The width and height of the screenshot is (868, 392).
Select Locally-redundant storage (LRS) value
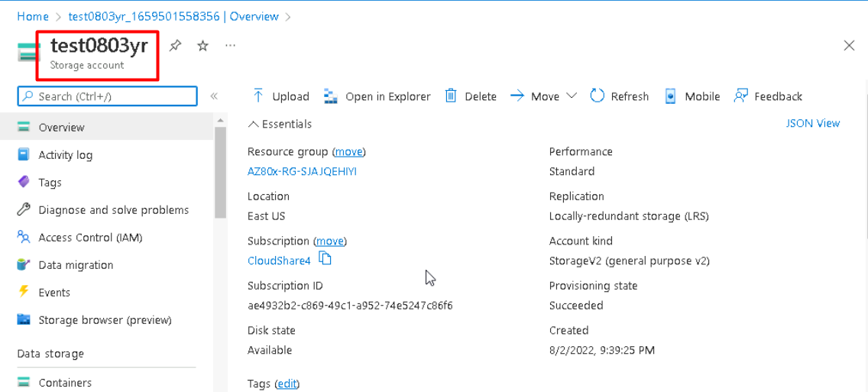tap(629, 216)
